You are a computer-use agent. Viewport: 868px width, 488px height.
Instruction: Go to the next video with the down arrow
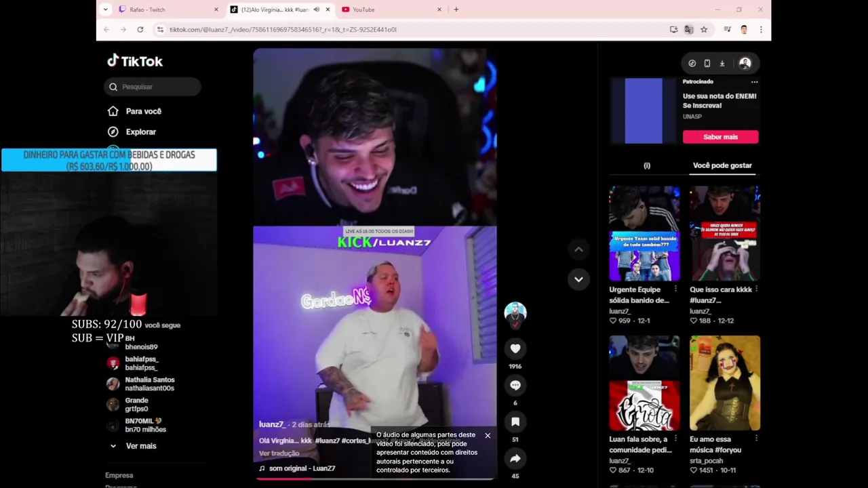coord(578,279)
